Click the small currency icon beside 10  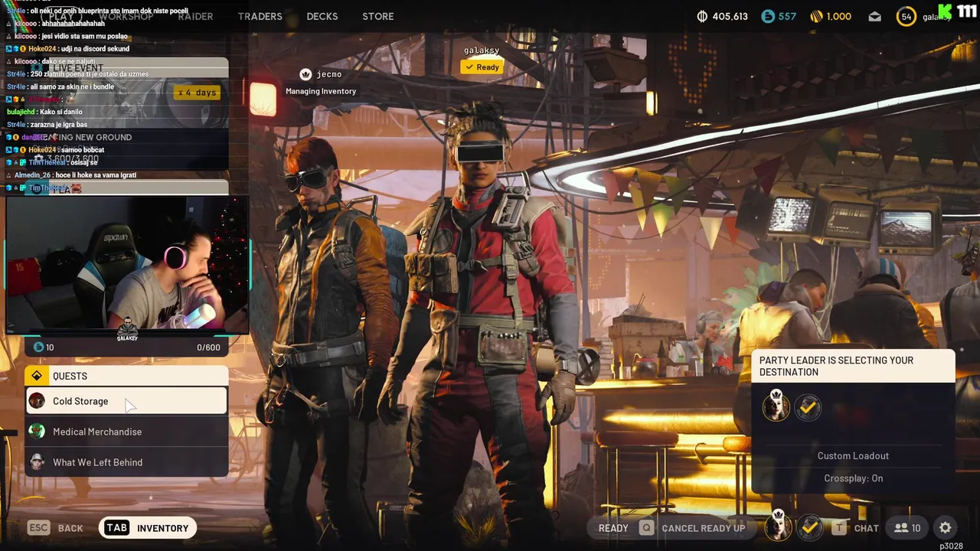coord(38,347)
